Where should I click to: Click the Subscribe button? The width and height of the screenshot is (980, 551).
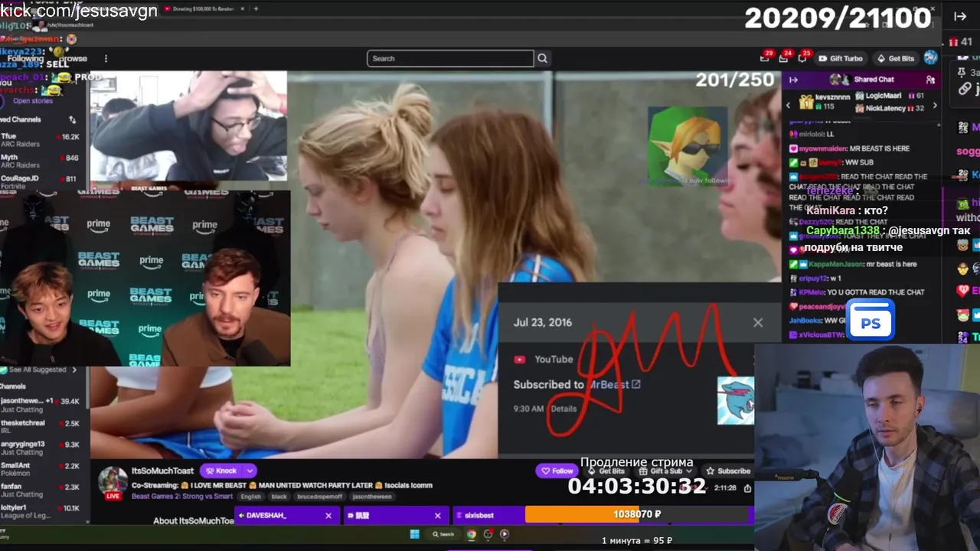(728, 471)
